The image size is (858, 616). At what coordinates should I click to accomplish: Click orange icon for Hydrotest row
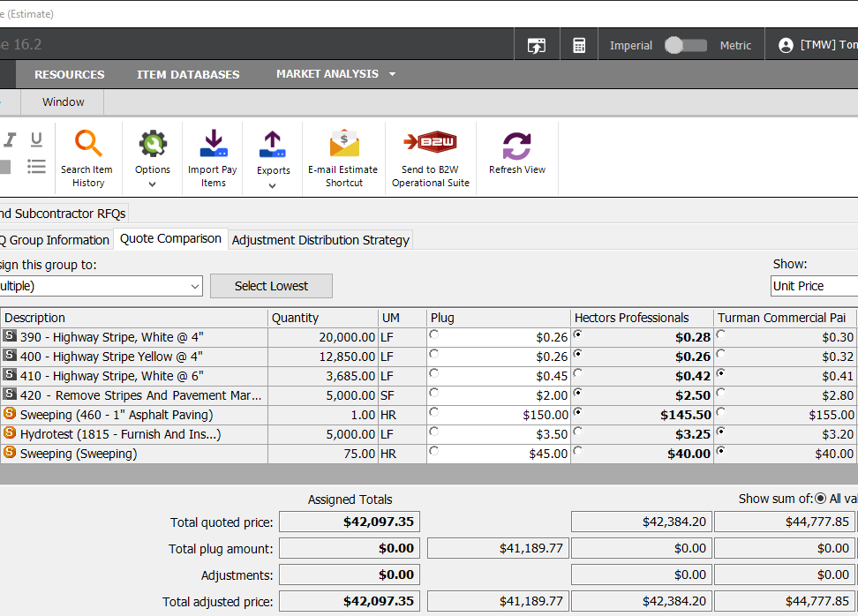coord(10,432)
